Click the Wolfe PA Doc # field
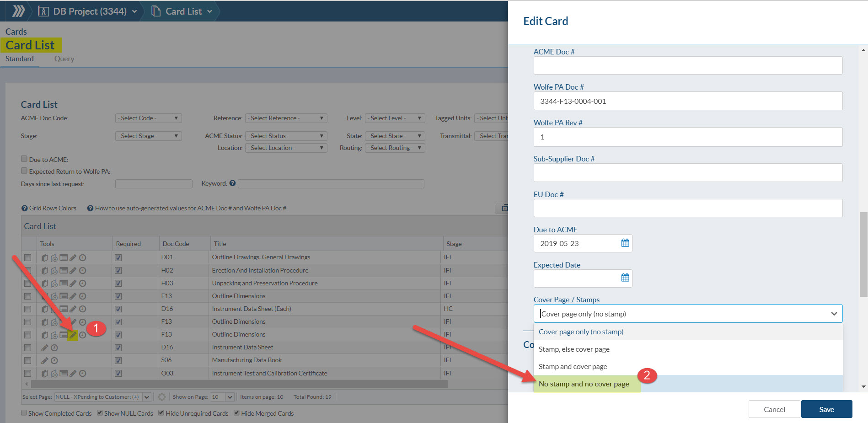868x423 pixels. pos(688,101)
